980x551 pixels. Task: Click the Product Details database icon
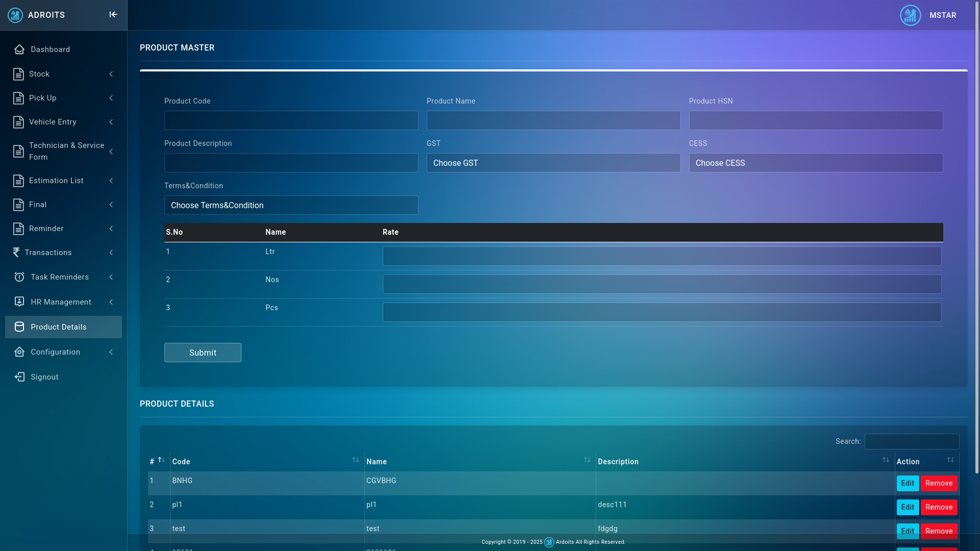click(x=19, y=327)
